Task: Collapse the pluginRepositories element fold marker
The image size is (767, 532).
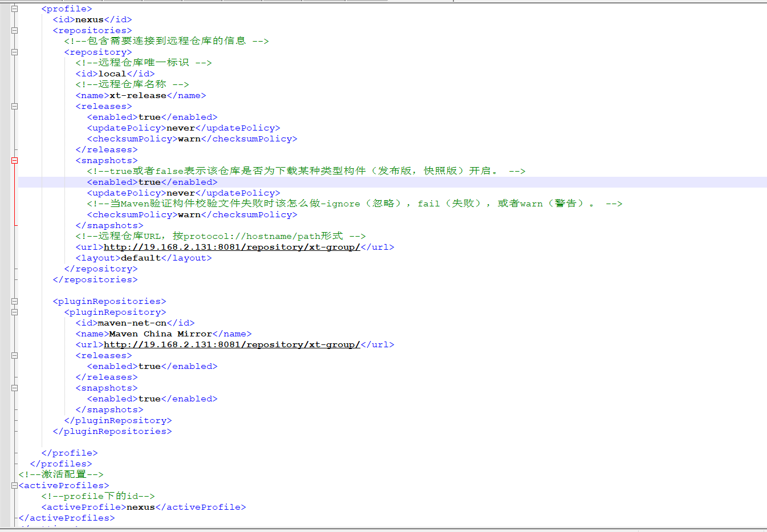Action: 14,301
